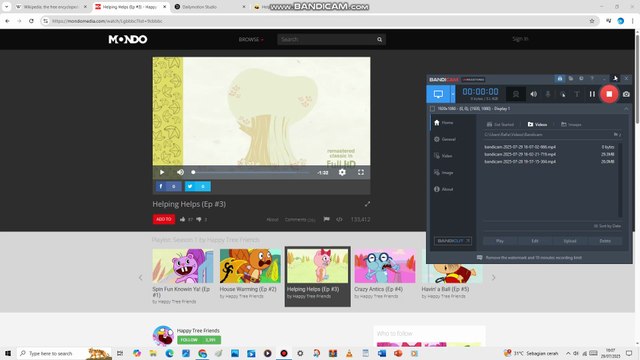Seek on the Mondo video progress bar
This screenshot has height=360, width=640.
click(251, 172)
